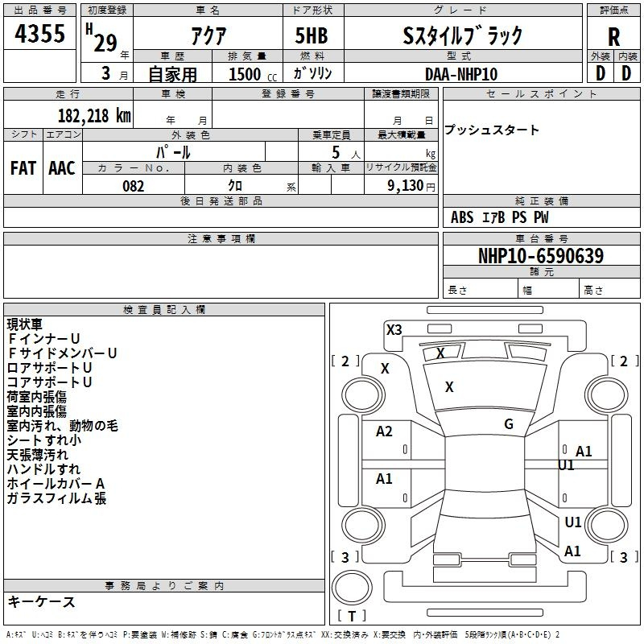Select the exterior grade D cell
This screenshot has width=644, height=644.
click(601, 73)
